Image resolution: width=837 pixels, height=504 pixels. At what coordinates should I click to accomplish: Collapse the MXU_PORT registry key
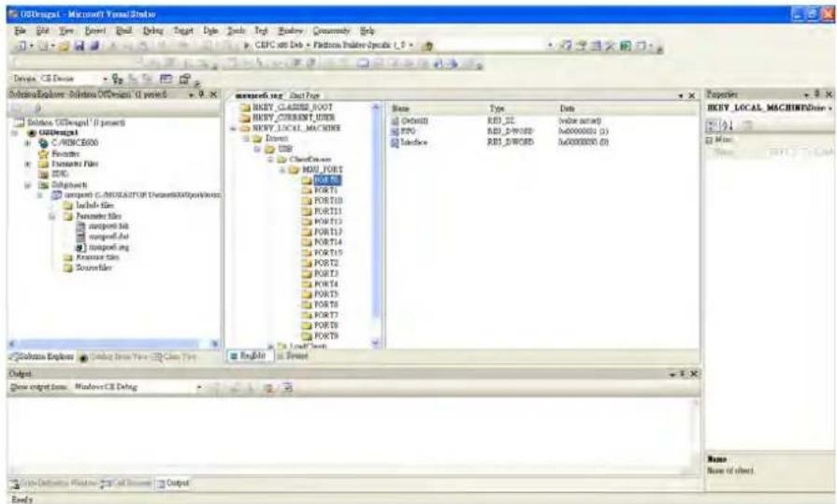(283, 170)
